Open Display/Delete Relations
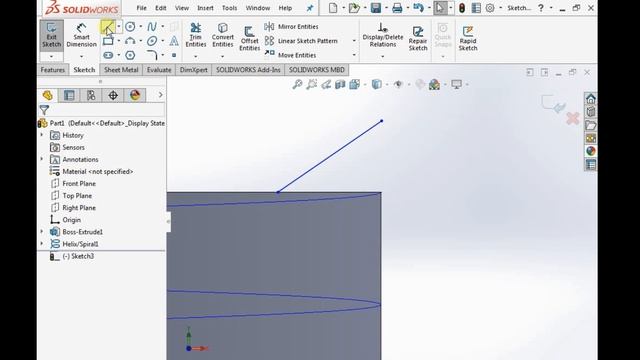This screenshot has height=360, width=640. tap(382, 35)
